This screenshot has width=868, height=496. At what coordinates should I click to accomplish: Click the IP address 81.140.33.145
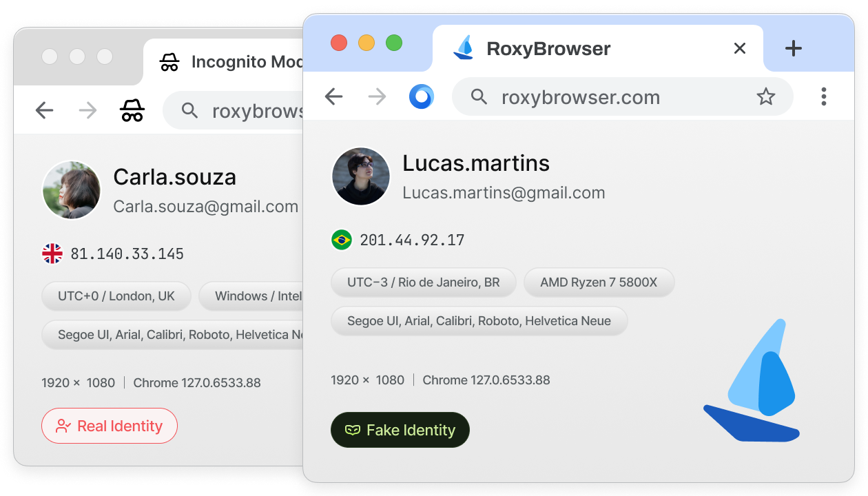point(127,254)
